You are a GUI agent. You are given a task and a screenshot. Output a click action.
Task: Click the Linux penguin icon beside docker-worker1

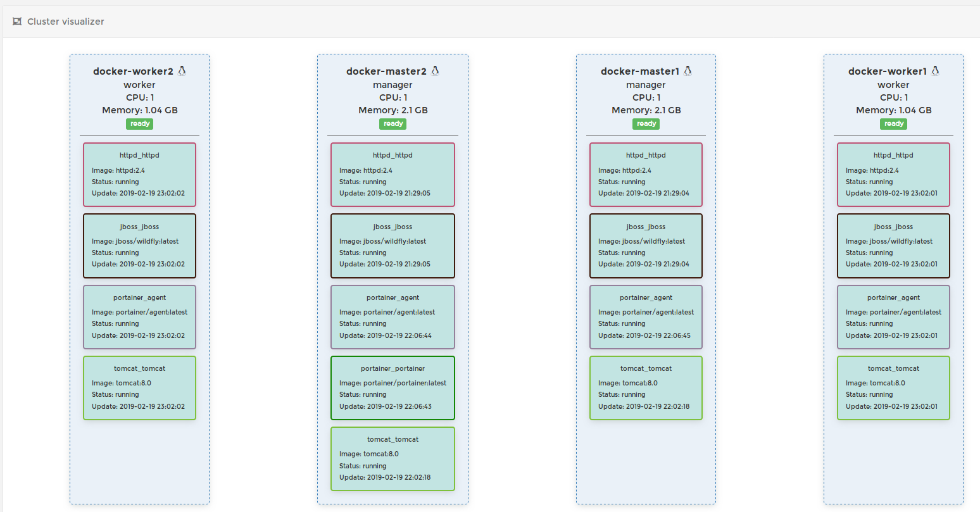[935, 71]
